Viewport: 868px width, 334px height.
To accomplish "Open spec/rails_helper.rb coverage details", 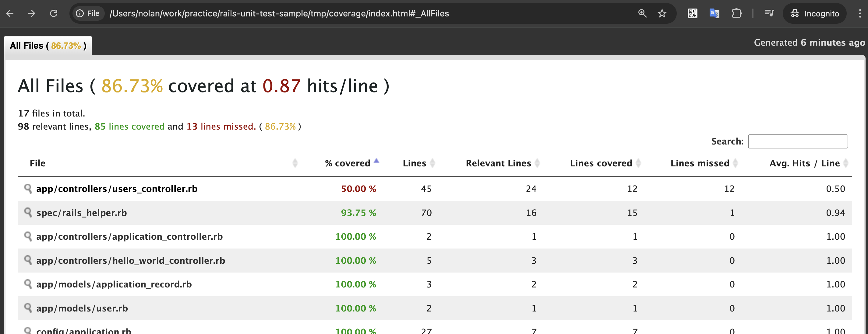I will (82, 213).
